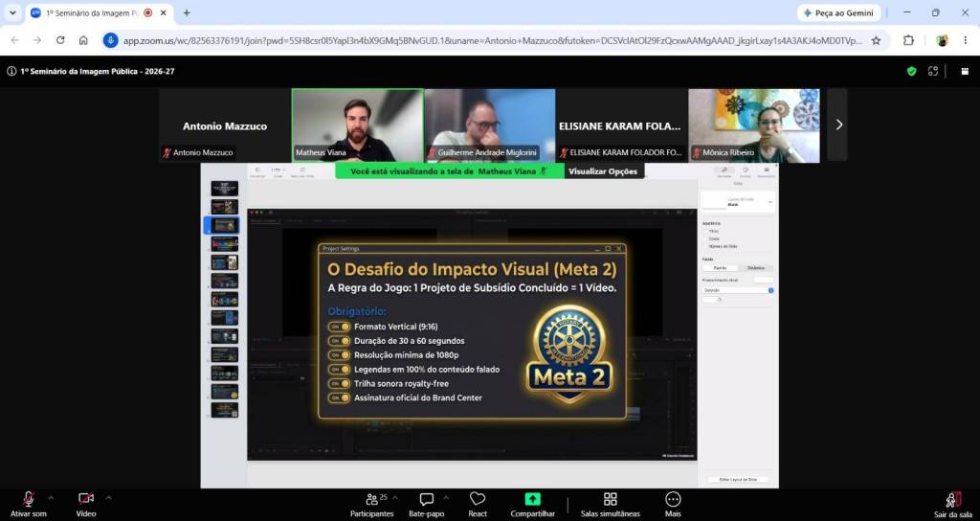Image resolution: width=980 pixels, height=521 pixels.
Task: Open the meeting information icon
Action: (11, 71)
